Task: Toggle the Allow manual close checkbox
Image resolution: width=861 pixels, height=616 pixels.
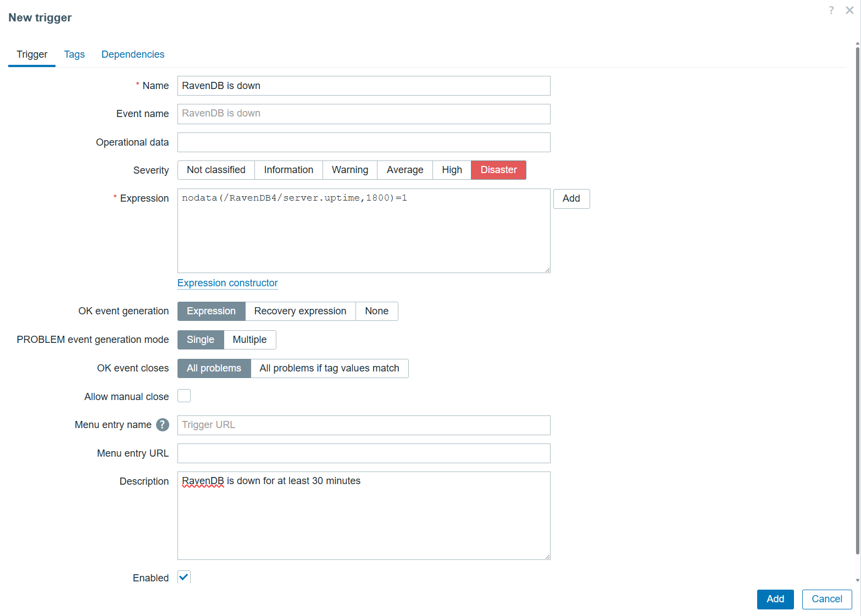Action: click(x=184, y=396)
